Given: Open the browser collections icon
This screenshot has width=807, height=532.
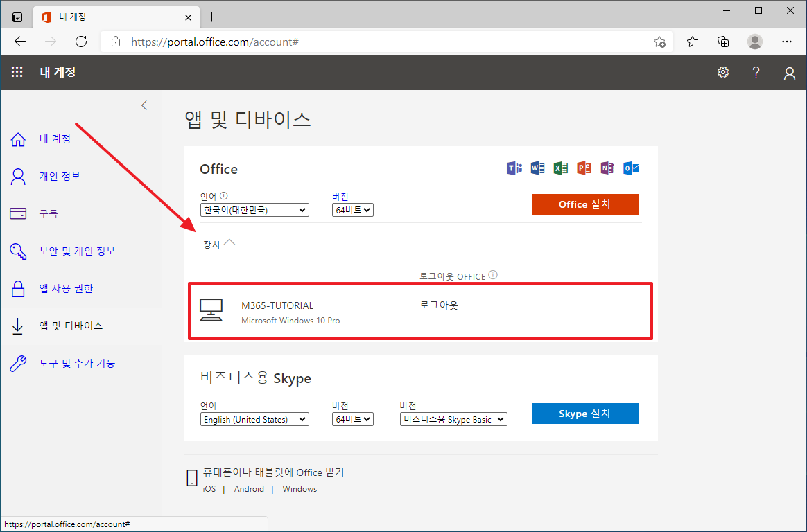Looking at the screenshot, I should tap(723, 42).
